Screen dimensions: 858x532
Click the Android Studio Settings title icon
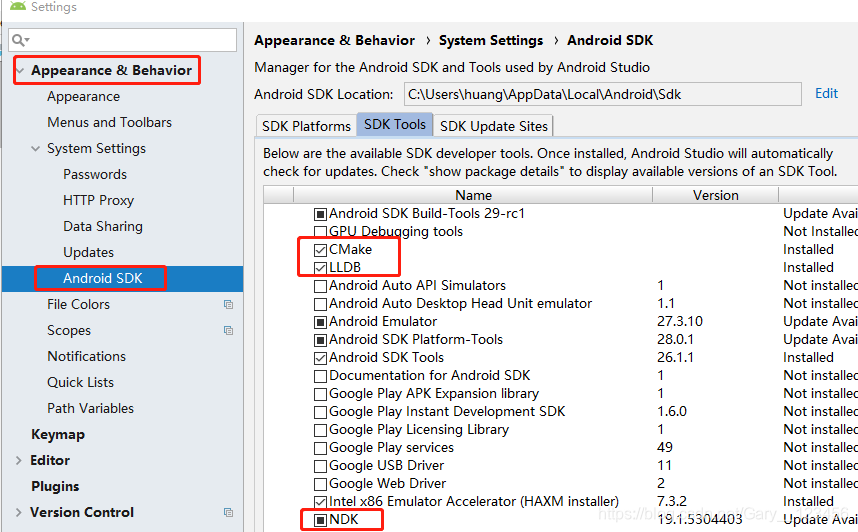(18, 6)
